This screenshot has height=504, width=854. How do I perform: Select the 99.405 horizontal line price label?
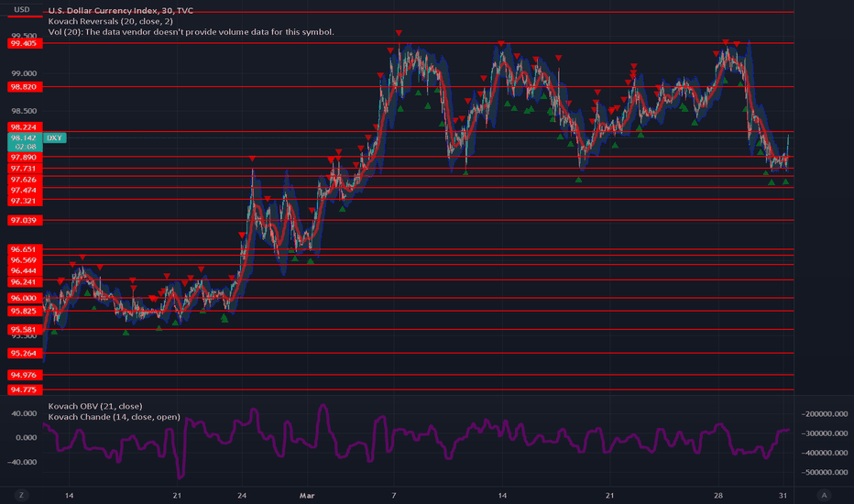tap(25, 44)
